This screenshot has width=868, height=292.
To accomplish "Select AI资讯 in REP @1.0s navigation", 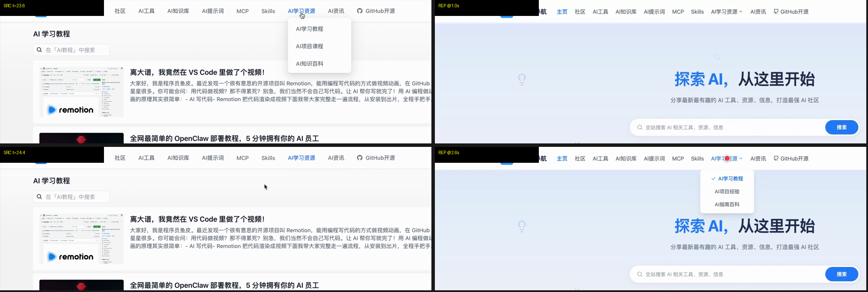I will (758, 12).
